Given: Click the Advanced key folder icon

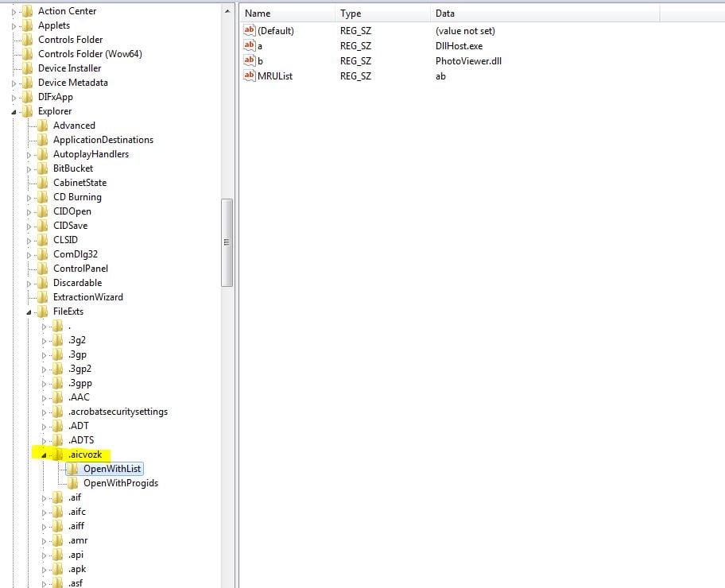Looking at the screenshot, I should [43, 126].
